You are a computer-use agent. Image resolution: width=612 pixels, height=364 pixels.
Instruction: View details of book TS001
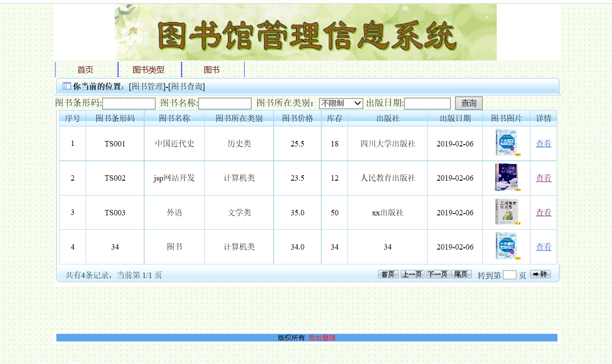click(x=543, y=144)
